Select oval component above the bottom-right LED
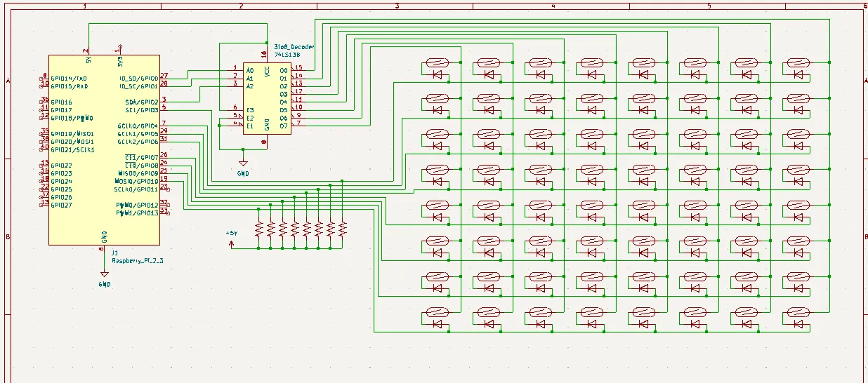Viewport: 868px width, 383px height. coord(797,312)
